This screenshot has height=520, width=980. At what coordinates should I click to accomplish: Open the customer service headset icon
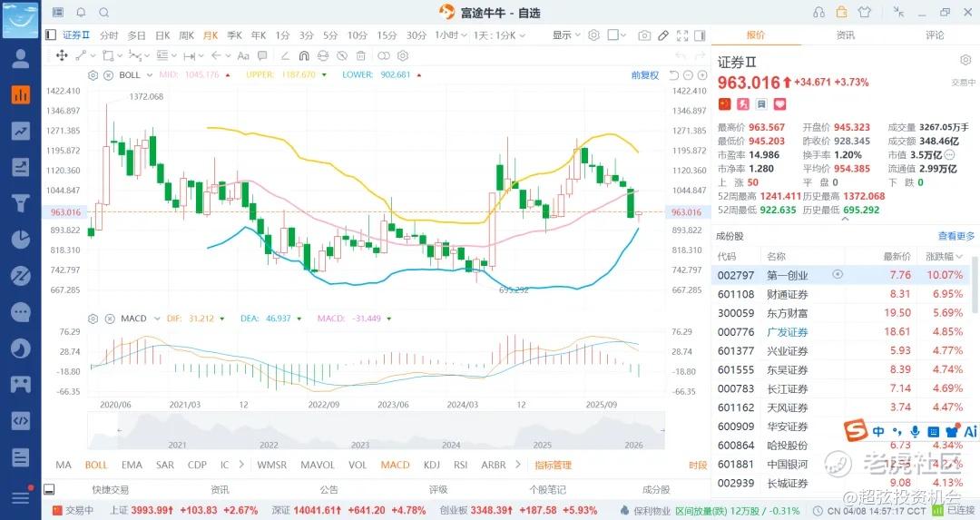819,12
